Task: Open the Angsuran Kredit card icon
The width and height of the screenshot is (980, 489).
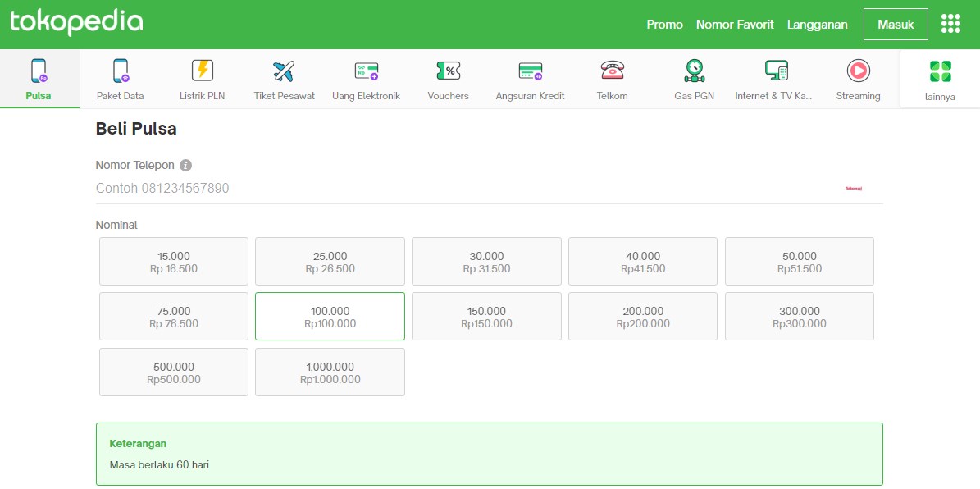Action: pos(530,71)
